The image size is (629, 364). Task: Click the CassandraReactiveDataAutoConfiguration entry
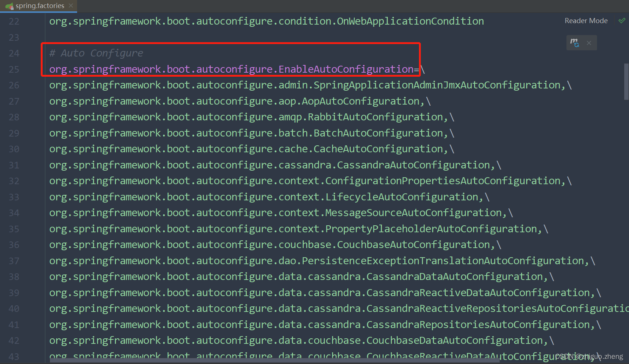(x=325, y=293)
